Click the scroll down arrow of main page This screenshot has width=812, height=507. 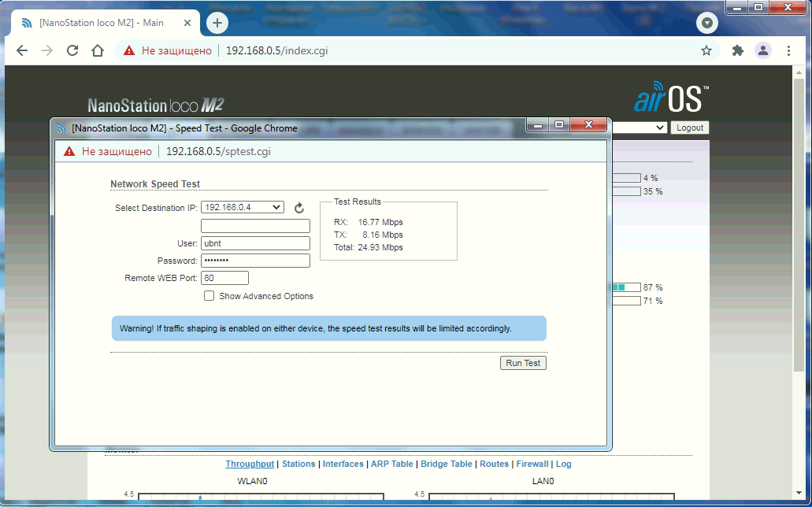[798, 493]
